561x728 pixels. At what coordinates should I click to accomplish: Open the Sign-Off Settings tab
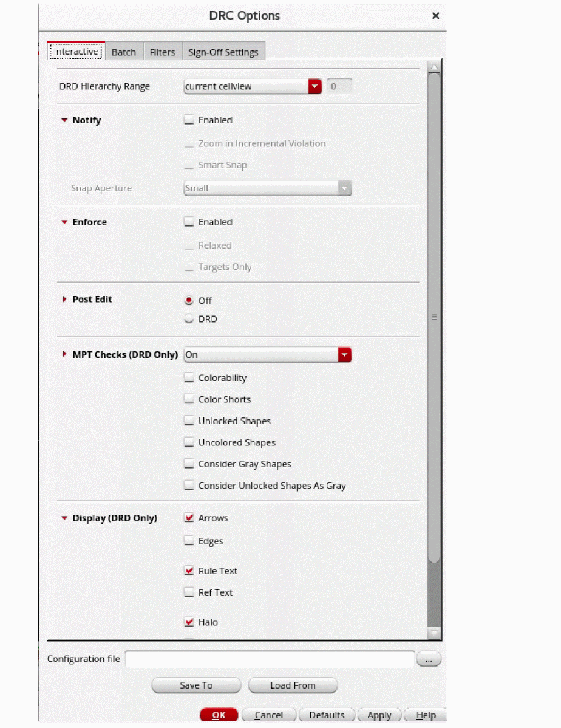click(x=223, y=52)
